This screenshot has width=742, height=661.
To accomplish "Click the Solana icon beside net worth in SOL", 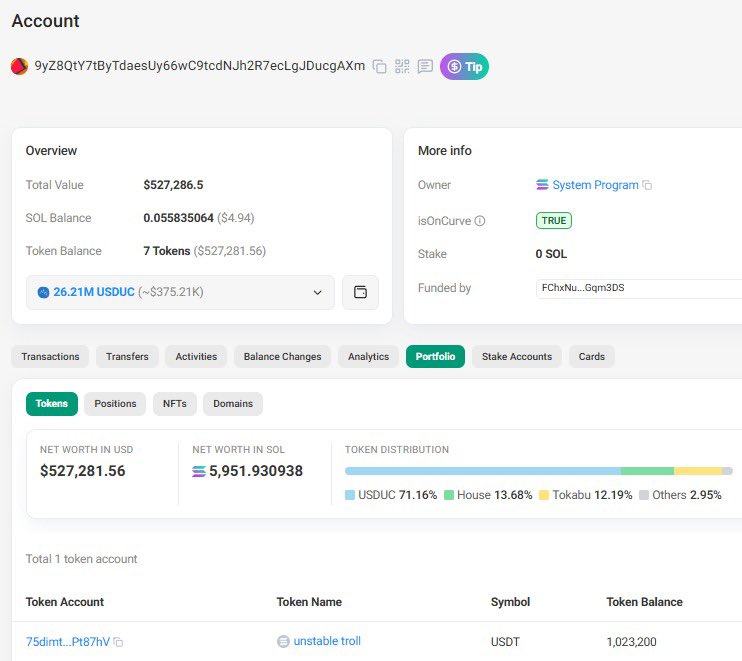I will click(x=199, y=472).
